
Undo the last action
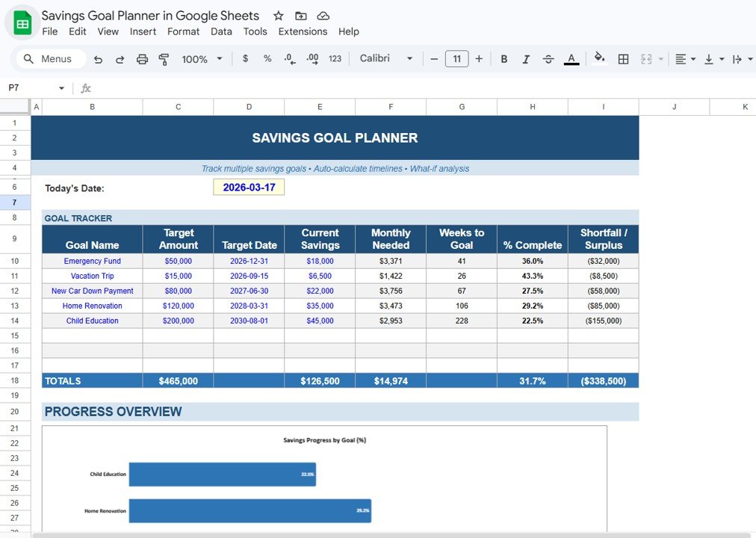point(98,58)
